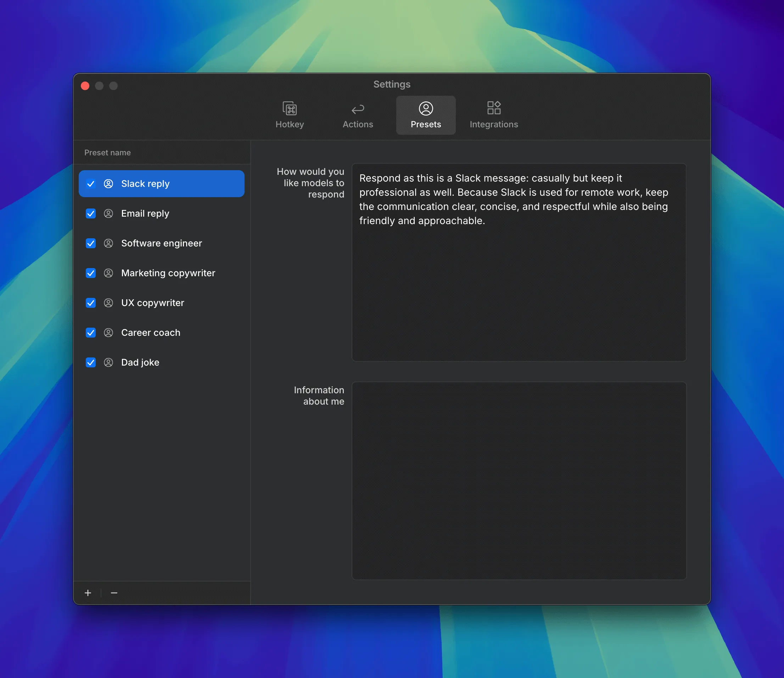Click the Hotkey command-key icon
Viewport: 784px width, 678px height.
(290, 109)
